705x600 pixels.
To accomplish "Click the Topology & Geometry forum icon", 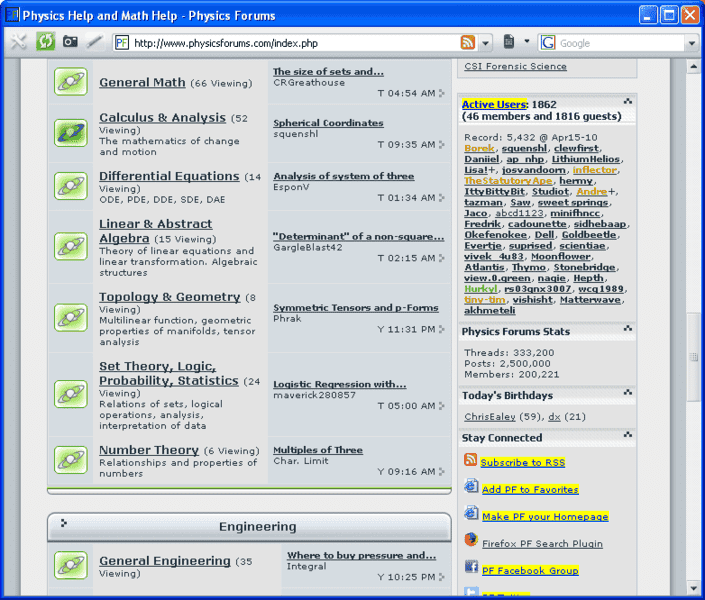I will [71, 317].
